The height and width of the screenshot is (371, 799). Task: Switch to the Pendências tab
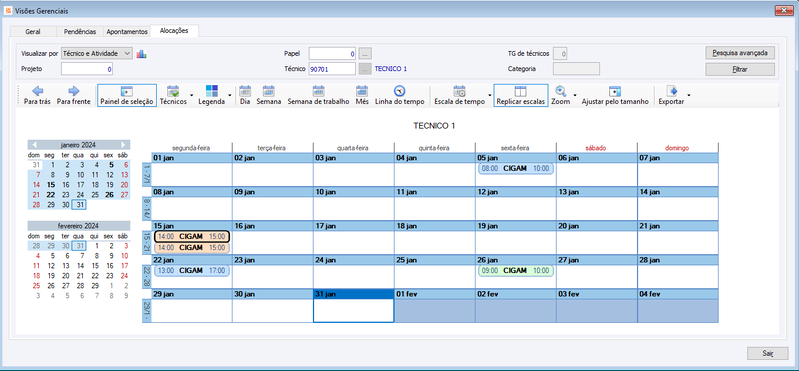(79, 32)
